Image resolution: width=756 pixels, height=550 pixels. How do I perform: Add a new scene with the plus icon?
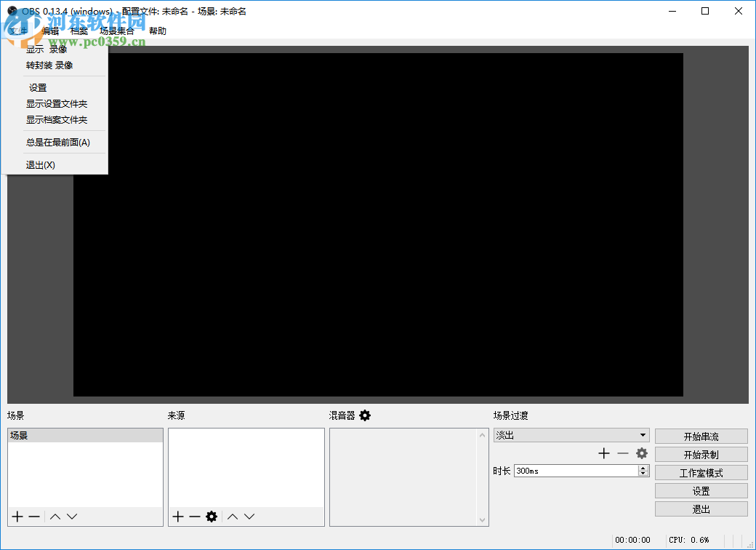pyautogui.click(x=16, y=516)
